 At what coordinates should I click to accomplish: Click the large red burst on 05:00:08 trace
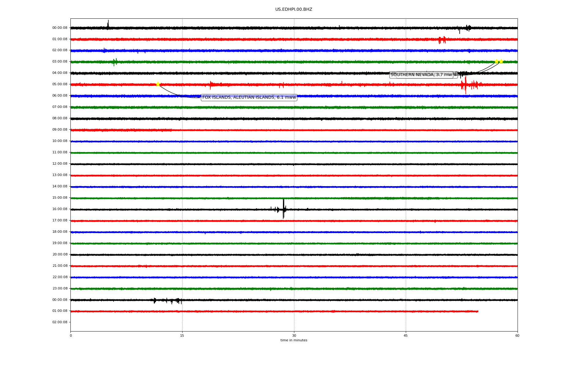click(x=466, y=85)
